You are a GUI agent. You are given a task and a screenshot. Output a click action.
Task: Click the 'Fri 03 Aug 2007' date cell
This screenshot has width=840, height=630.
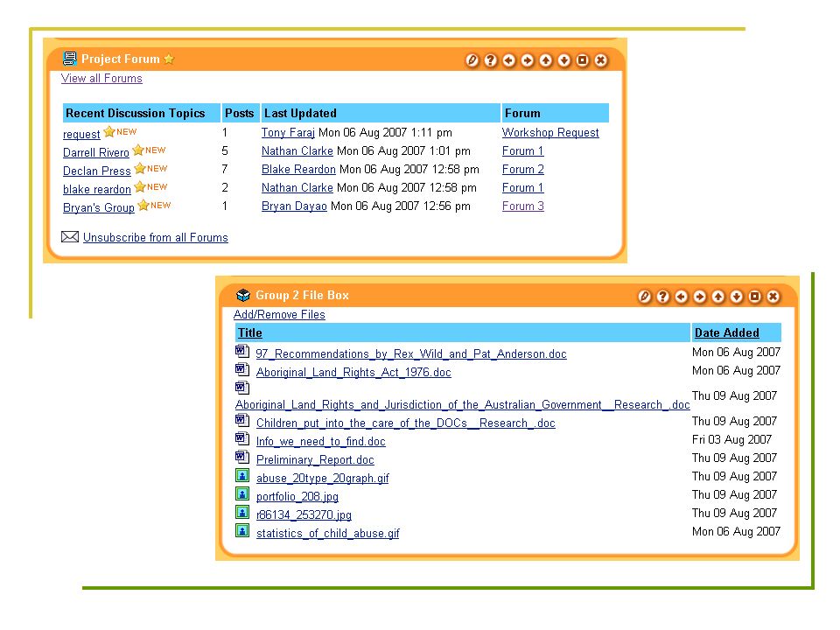click(731, 439)
